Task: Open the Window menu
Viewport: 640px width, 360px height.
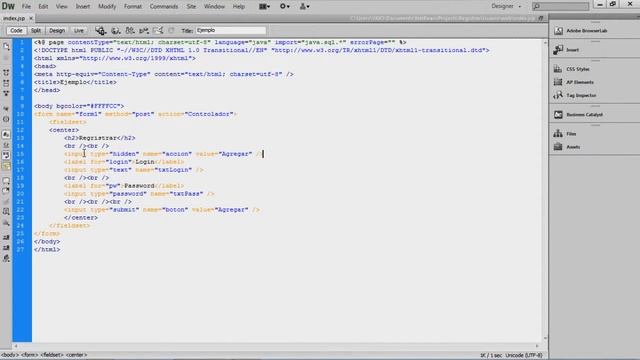Action: click(x=214, y=7)
